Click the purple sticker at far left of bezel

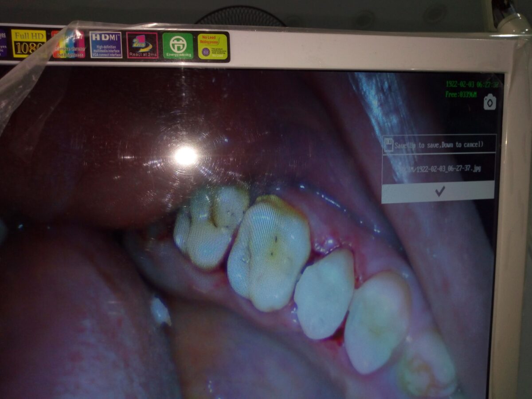pyautogui.click(x=3, y=43)
